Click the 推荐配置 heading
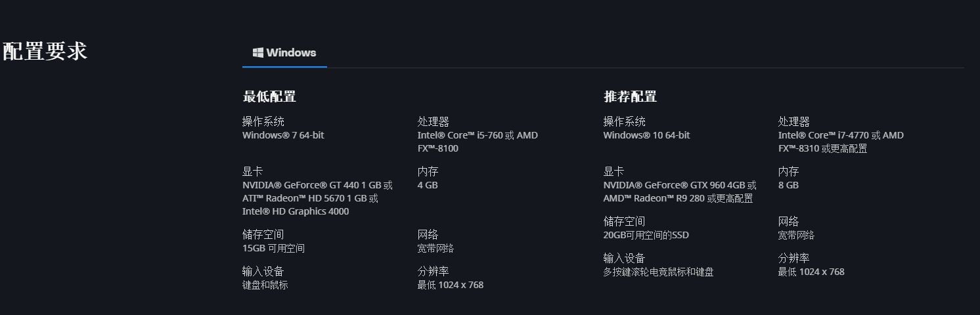The height and width of the screenshot is (315, 980). (631, 97)
